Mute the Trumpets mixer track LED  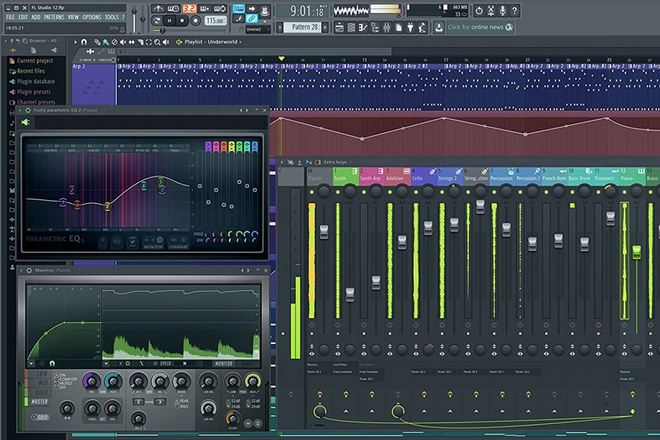(599, 192)
